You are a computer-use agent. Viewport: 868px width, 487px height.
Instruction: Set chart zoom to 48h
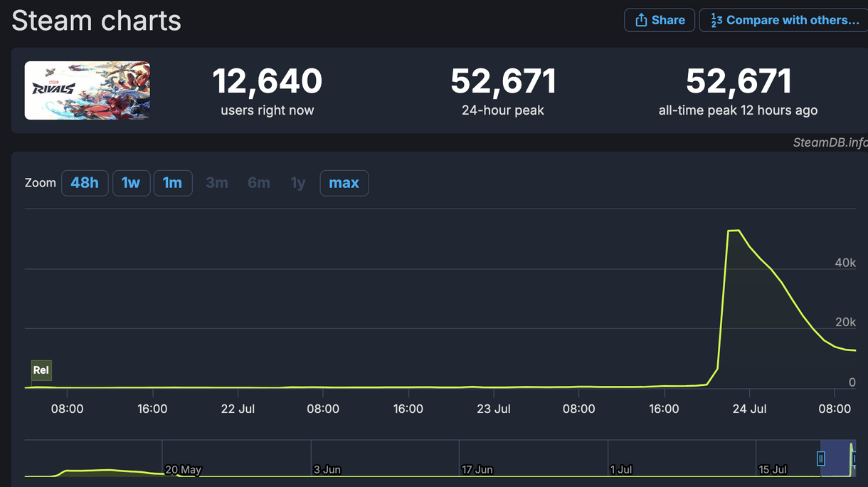[85, 183]
